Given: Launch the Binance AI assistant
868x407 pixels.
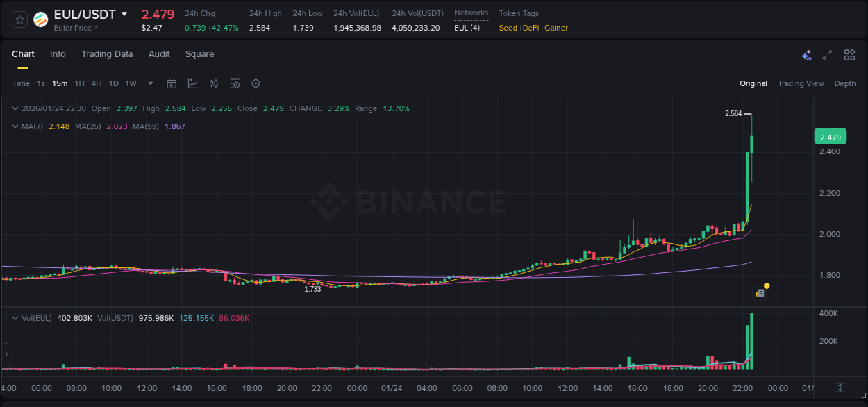Looking at the screenshot, I should click(x=806, y=55).
